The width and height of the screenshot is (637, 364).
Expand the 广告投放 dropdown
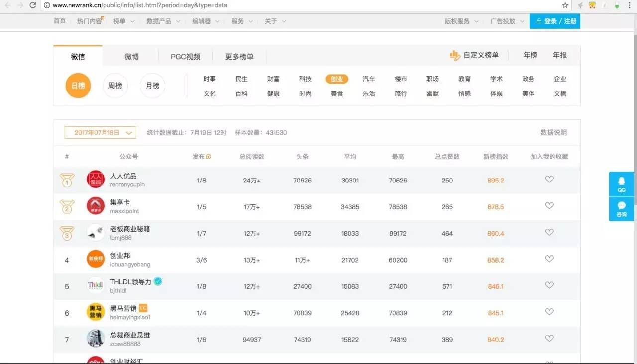507,21
